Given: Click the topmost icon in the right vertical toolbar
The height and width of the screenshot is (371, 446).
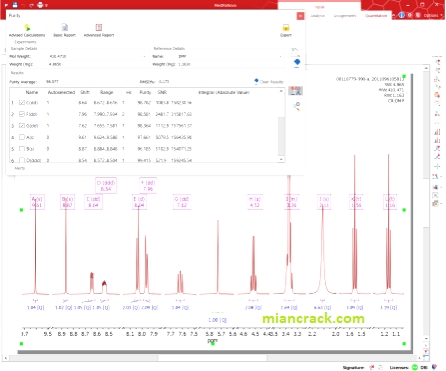Looking at the screenshot, I should (437, 62).
